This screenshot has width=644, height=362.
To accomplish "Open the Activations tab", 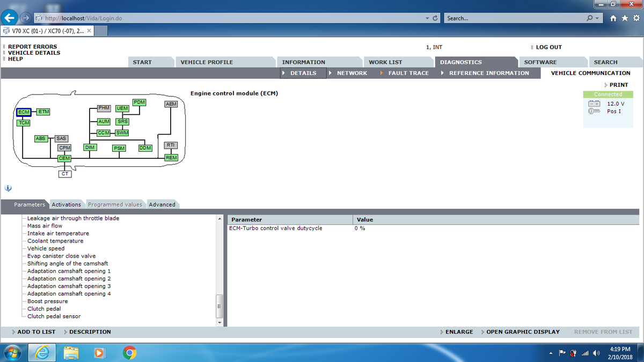I will (x=66, y=204).
